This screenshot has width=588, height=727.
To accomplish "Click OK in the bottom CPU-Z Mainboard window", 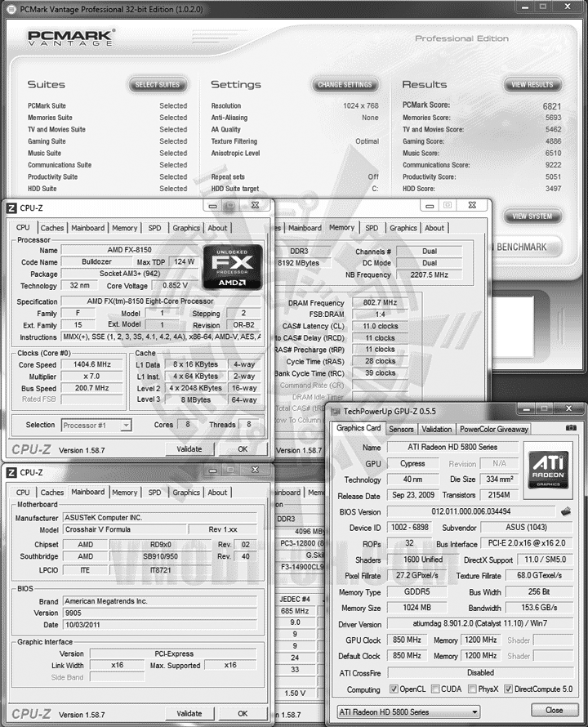I will 243,714.
